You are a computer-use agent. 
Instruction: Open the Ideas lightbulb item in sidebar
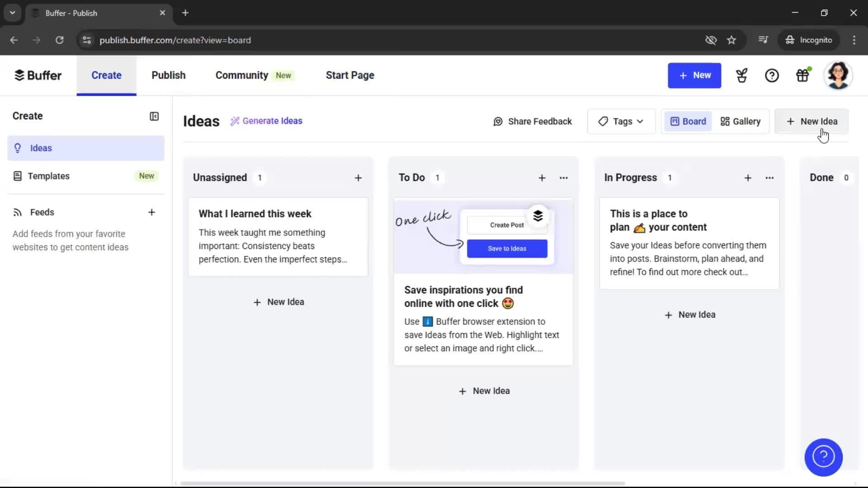[40, 148]
